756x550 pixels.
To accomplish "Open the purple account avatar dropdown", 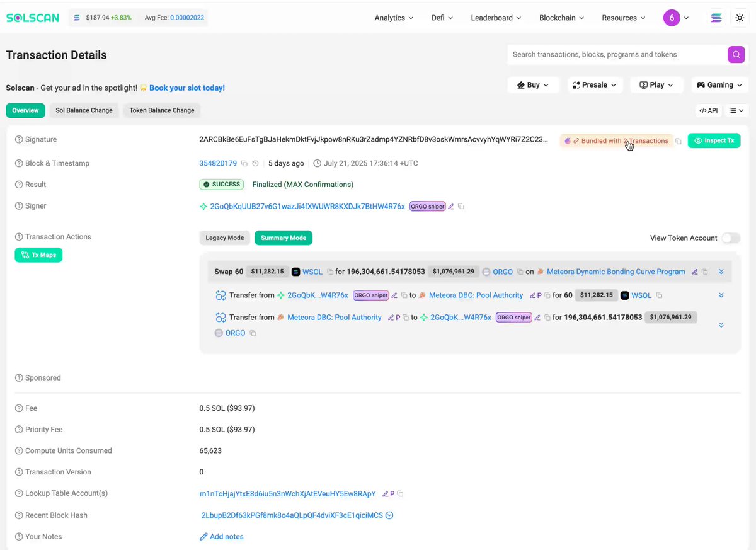I will tap(676, 18).
